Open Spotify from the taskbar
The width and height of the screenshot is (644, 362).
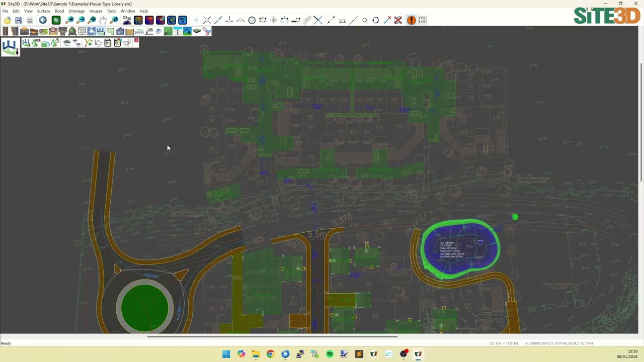pos(330,354)
